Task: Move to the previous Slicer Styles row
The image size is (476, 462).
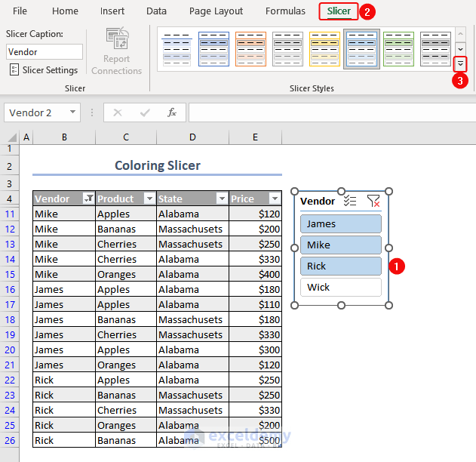Action: pos(460,34)
